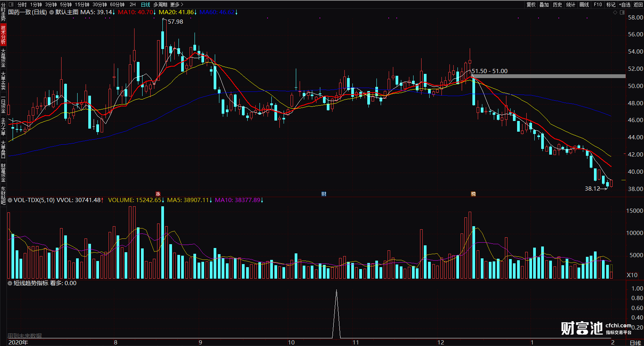The height and width of the screenshot is (346, 644).
Task: Click 统计 statistics button
Action: 571,5
